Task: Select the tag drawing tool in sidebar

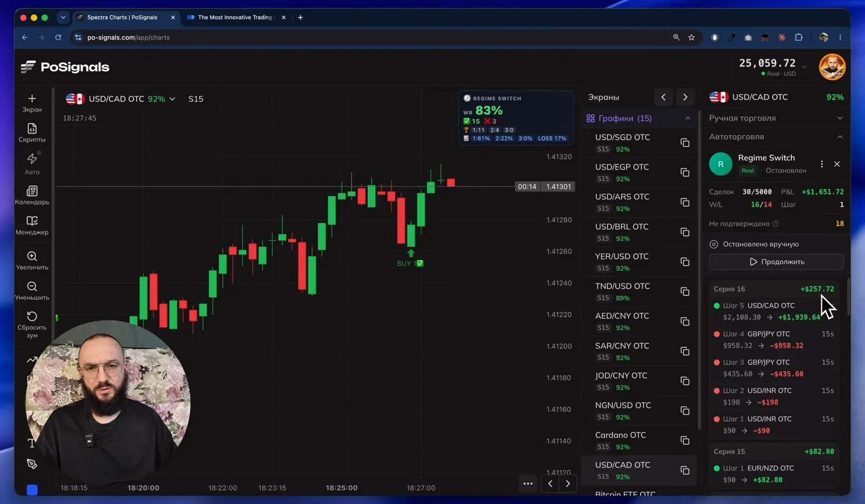Action: [32, 464]
